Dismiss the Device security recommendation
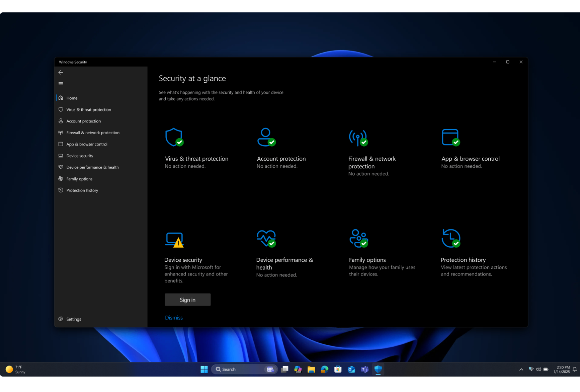580x392 pixels. tap(174, 318)
